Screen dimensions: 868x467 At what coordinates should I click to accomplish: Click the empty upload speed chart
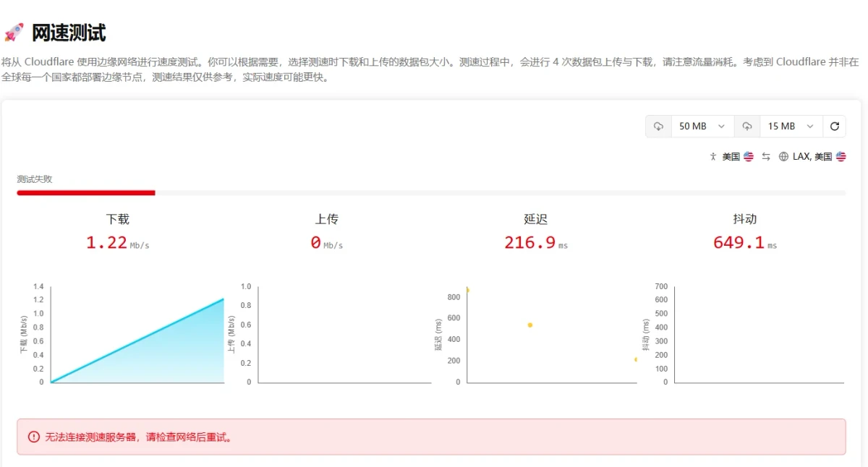coord(345,335)
